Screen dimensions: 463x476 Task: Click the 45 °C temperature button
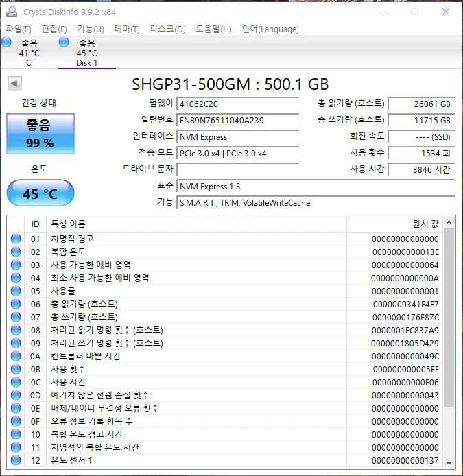pyautogui.click(x=40, y=193)
